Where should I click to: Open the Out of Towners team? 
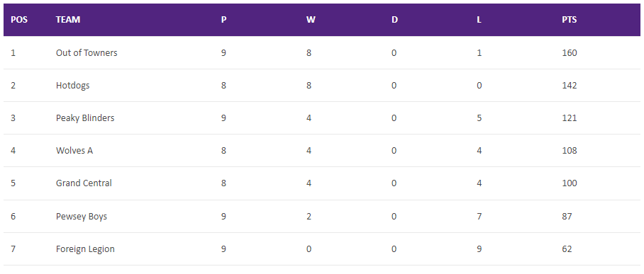(87, 52)
